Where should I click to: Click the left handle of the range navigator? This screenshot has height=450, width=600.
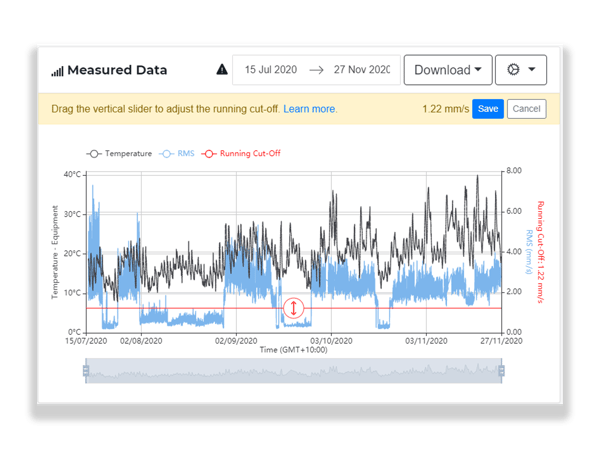click(x=87, y=371)
